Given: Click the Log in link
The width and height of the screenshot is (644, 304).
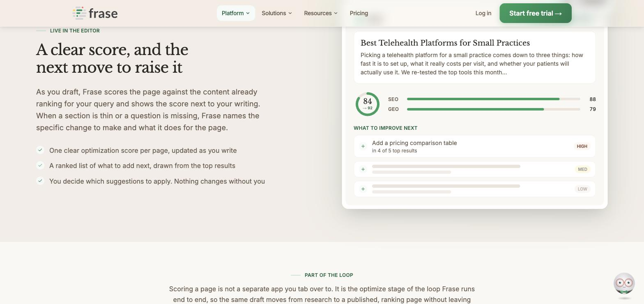Looking at the screenshot, I should click(483, 13).
